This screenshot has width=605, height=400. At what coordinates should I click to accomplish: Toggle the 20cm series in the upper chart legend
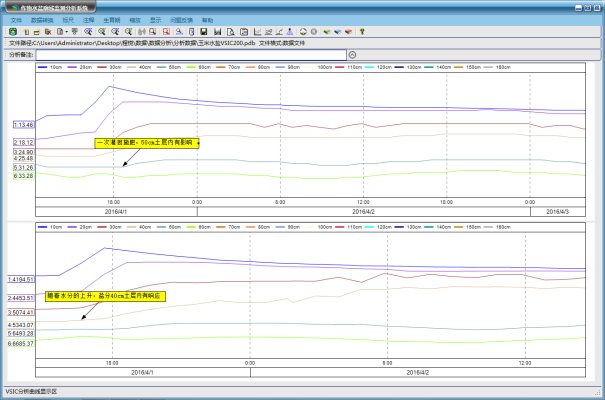tap(80, 67)
